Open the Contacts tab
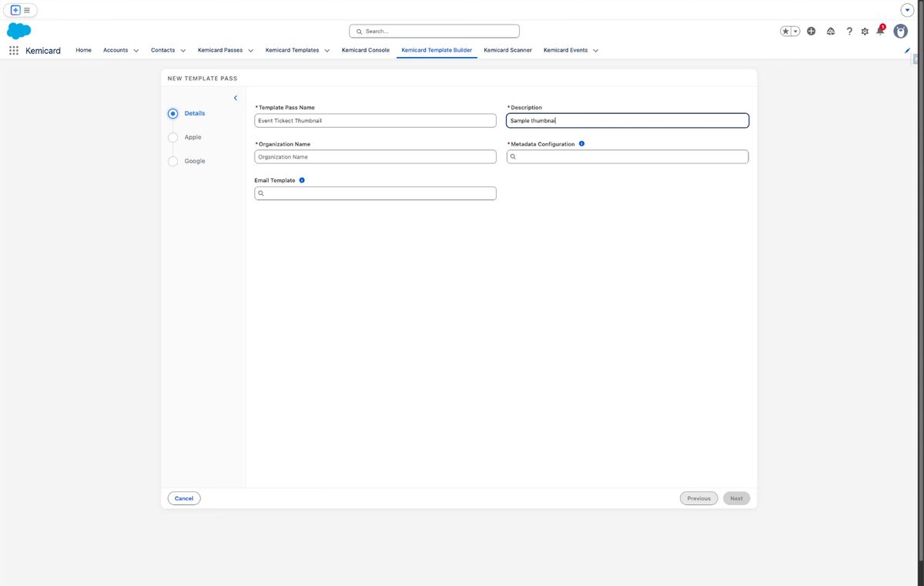The image size is (924, 586). tap(163, 50)
